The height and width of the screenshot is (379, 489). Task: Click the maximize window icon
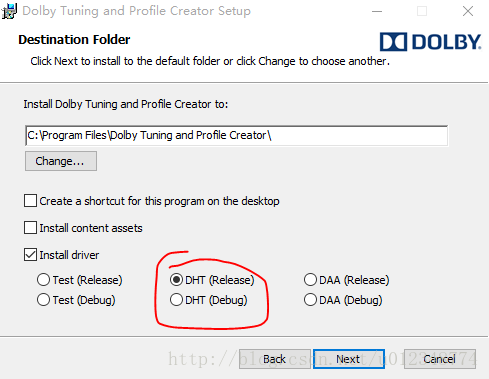(422, 11)
